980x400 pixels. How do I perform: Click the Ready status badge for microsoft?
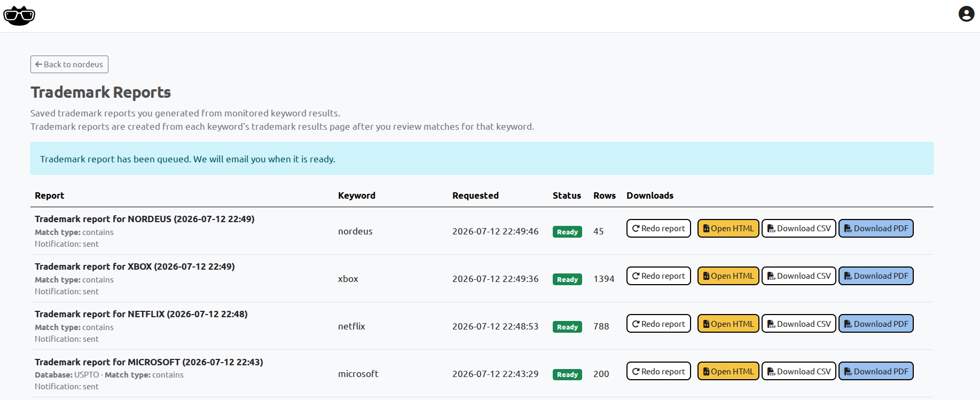[x=567, y=374]
